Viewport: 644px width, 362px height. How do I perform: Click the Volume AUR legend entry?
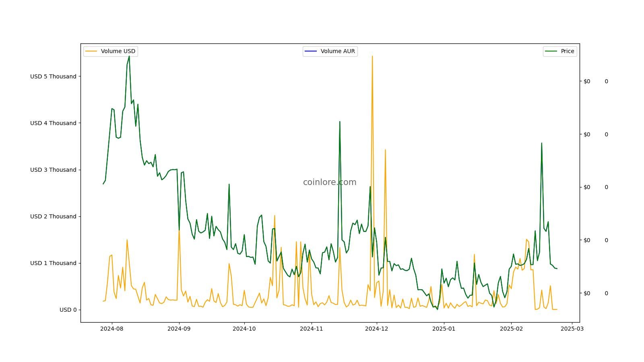click(330, 51)
